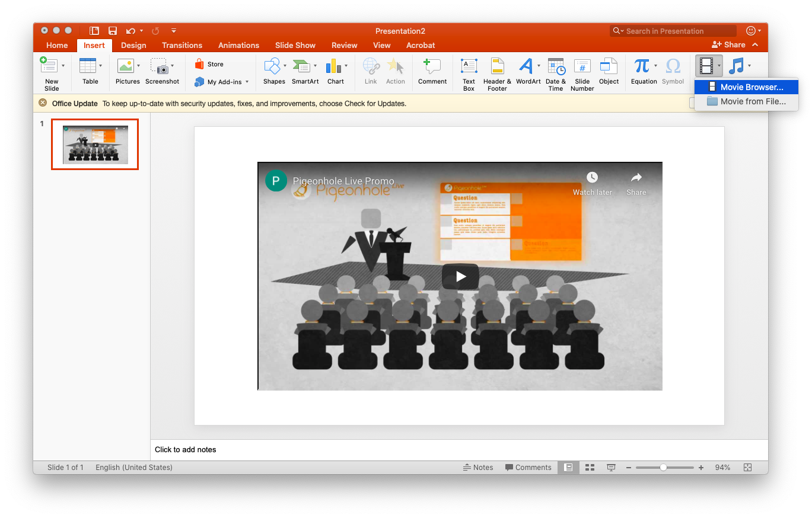Start Slide Show from status bar icon
This screenshot has width=812, height=518.
click(611, 468)
